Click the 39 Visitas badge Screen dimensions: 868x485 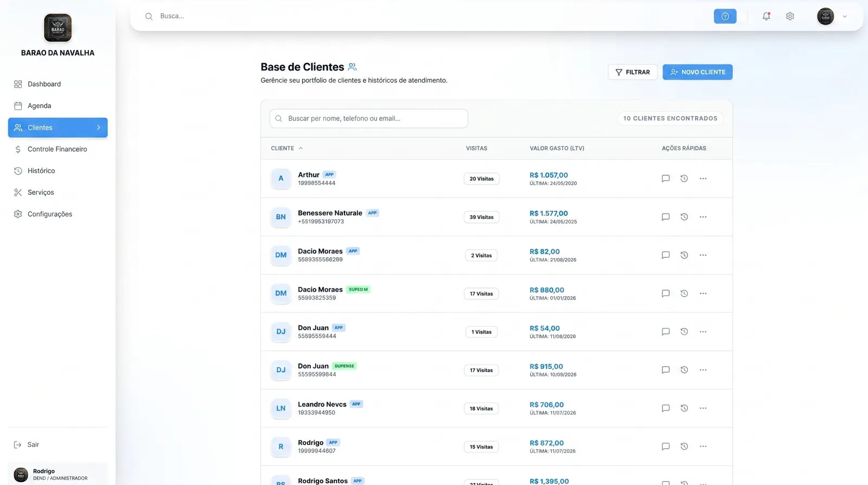pyautogui.click(x=482, y=217)
